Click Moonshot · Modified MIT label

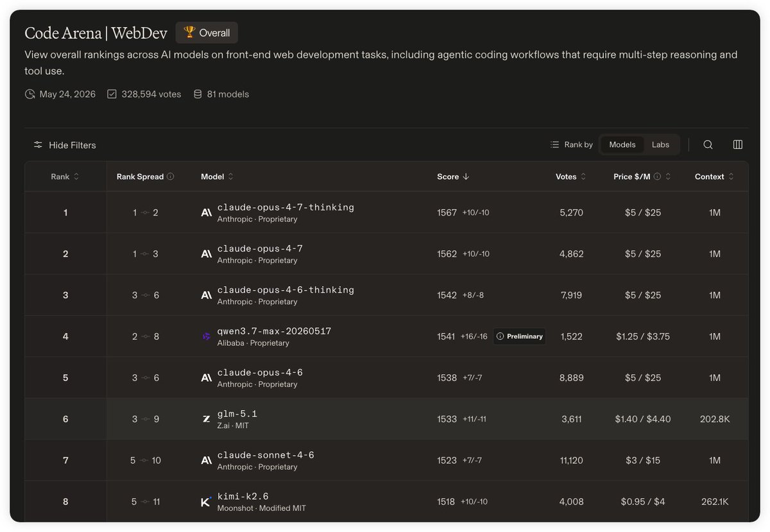pyautogui.click(x=262, y=508)
